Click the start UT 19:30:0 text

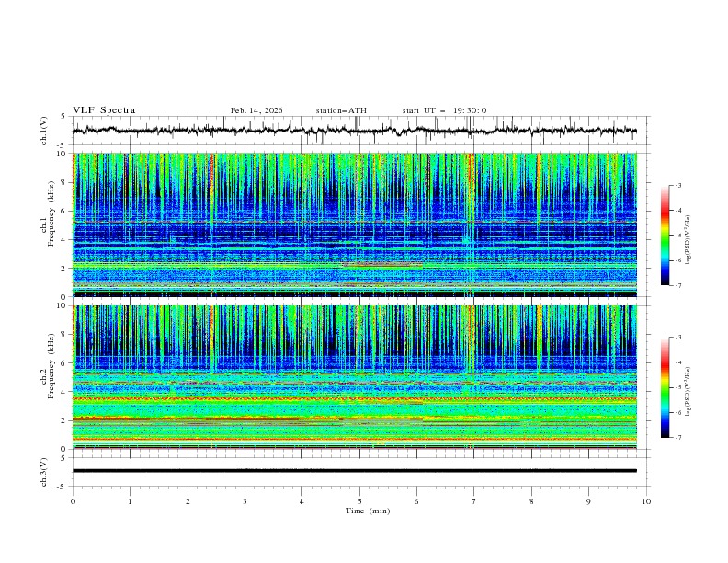click(x=444, y=110)
